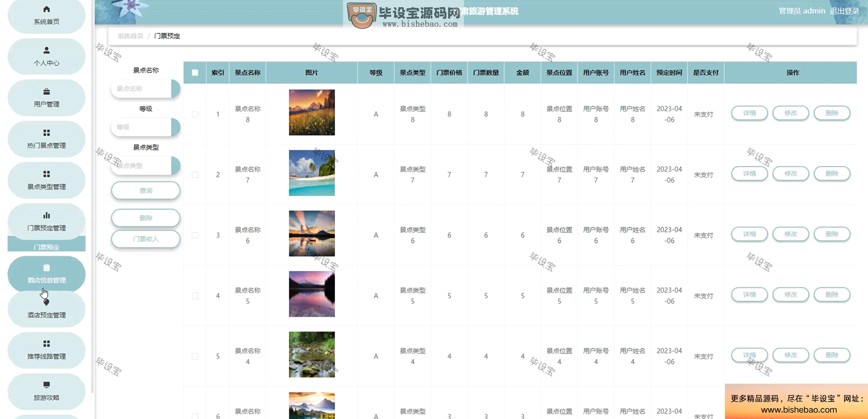Click 删除 for row 景点名称5
This screenshot has height=419, width=868.
coord(832,295)
